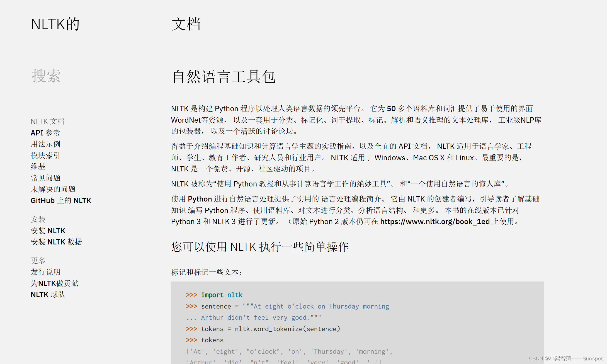
Task: Open the 维基 sidebar link
Action: pyautogui.click(x=38, y=167)
